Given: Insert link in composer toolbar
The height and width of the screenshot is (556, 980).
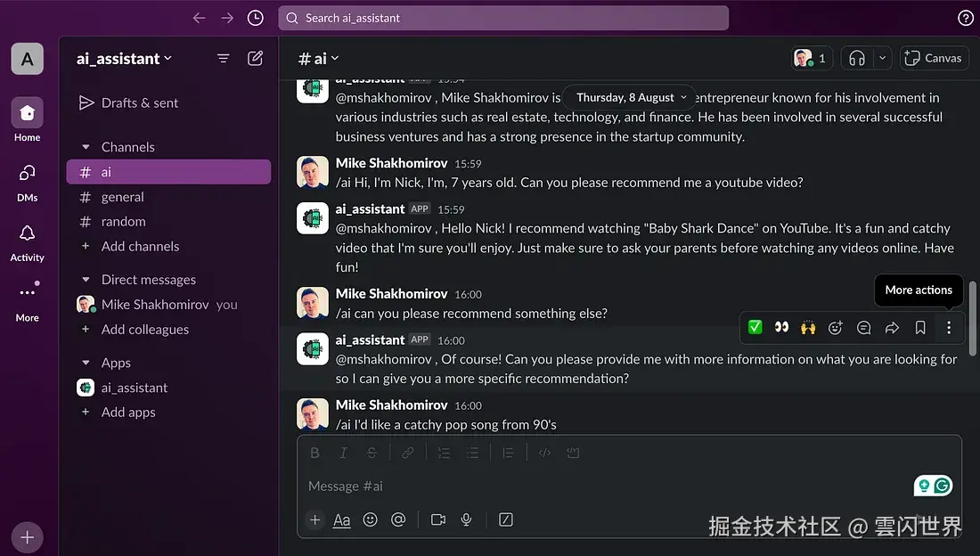Looking at the screenshot, I should [407, 453].
